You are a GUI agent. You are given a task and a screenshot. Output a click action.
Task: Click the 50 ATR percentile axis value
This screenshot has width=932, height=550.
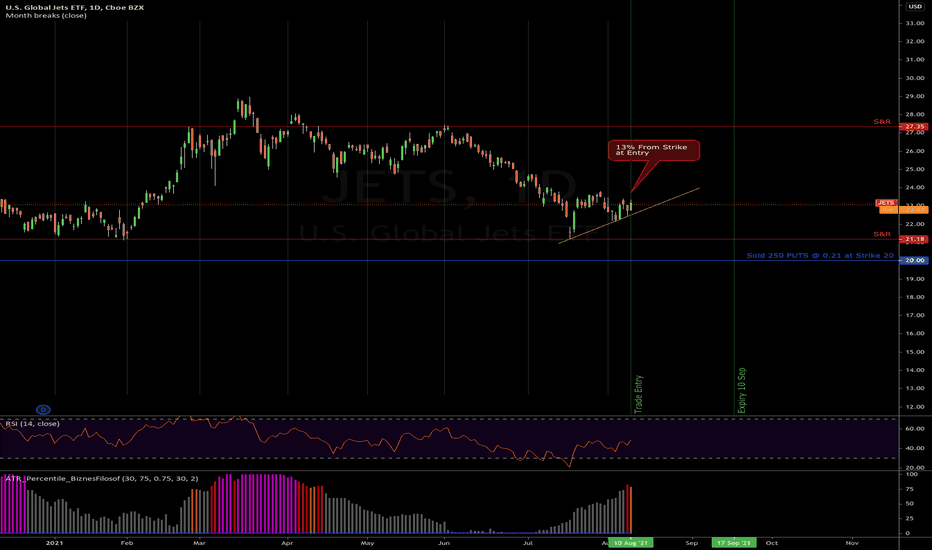click(x=910, y=504)
